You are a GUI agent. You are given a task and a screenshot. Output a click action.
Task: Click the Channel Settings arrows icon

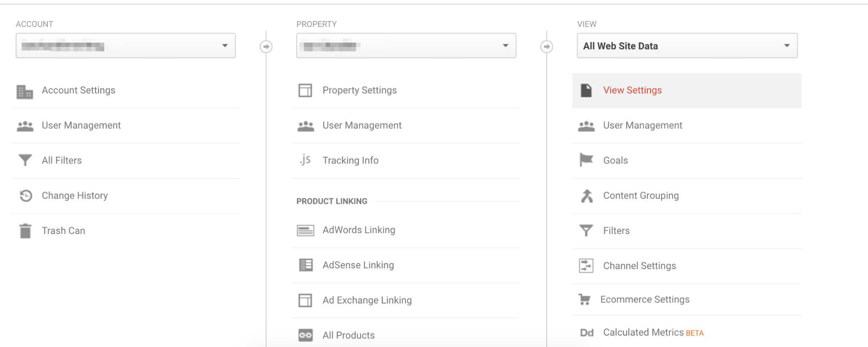tap(586, 266)
